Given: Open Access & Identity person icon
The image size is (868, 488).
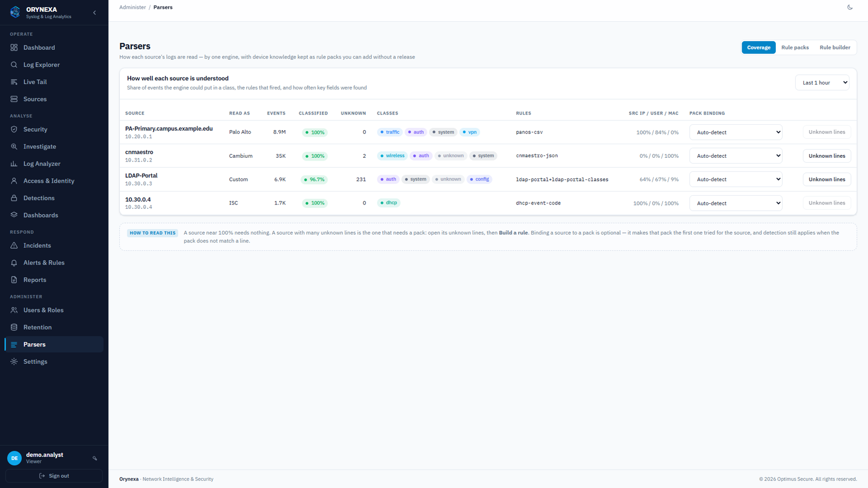Looking at the screenshot, I should (x=14, y=181).
